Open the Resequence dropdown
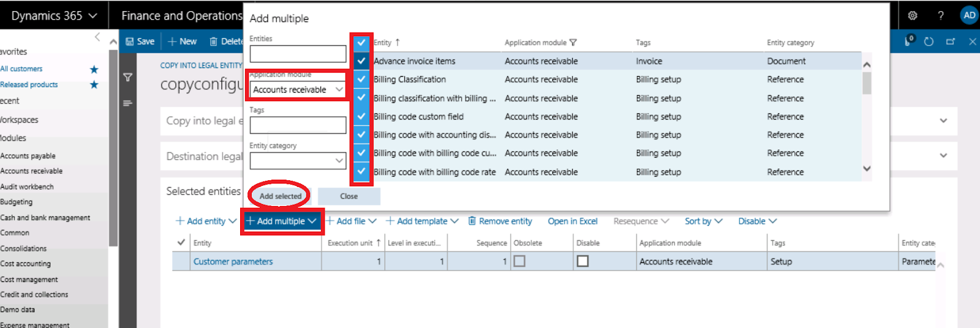This screenshot has height=328, width=980. 641,221
